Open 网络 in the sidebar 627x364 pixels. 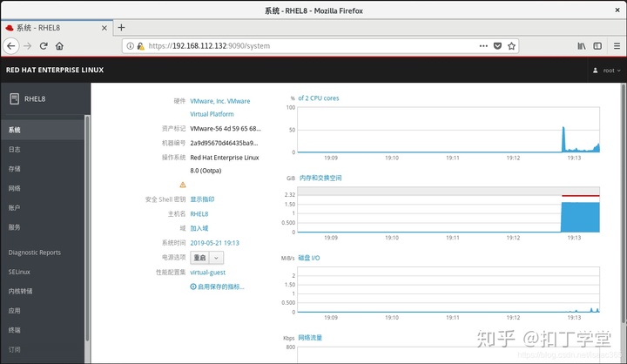[x=43, y=188]
